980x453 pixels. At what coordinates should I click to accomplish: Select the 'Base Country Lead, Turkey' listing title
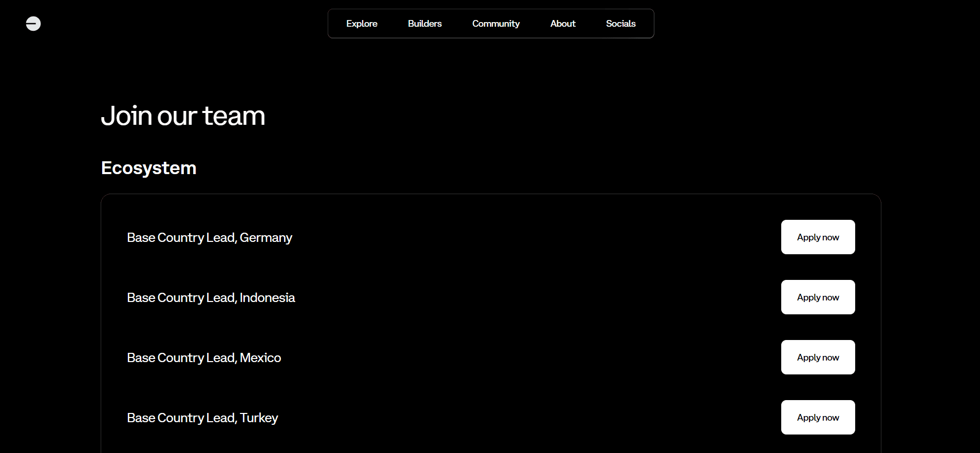(x=202, y=418)
